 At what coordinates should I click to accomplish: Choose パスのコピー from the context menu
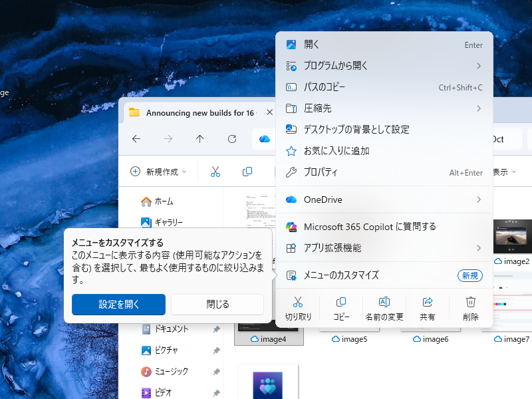[x=384, y=87]
